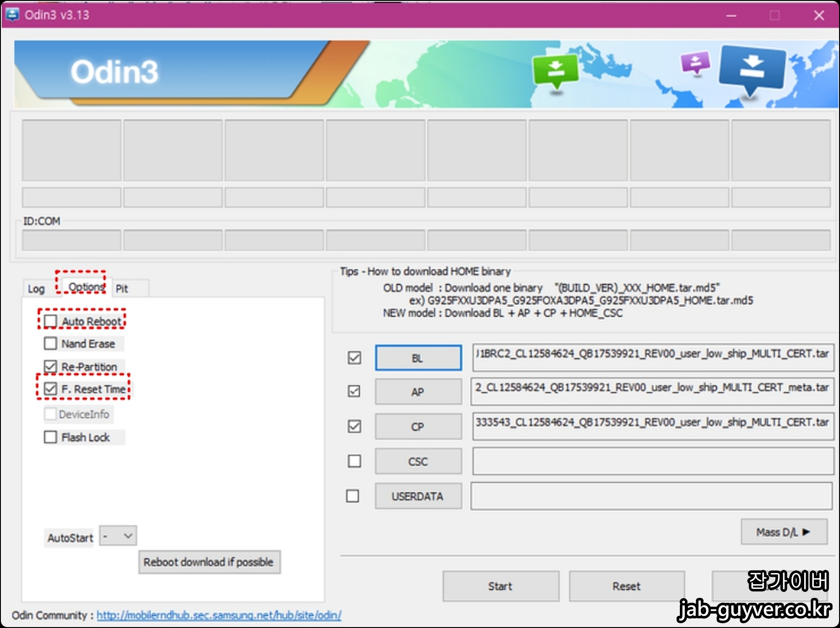Viewport: 840px width, 628px height.
Task: Click the Mass D/L button
Action: (x=784, y=532)
